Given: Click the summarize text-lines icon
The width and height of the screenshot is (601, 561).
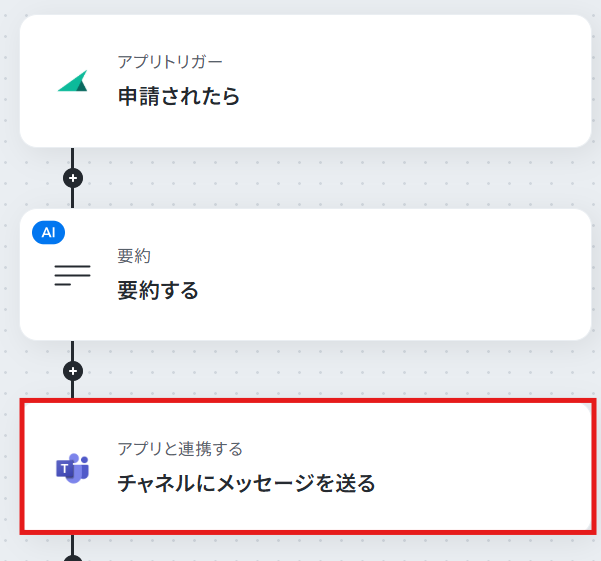Looking at the screenshot, I should (x=72, y=275).
